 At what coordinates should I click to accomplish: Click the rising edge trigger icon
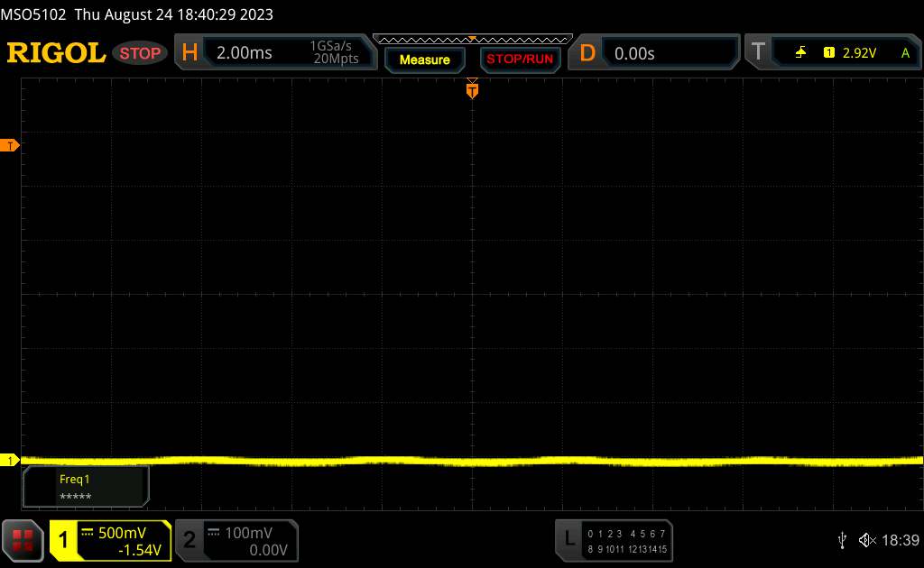800,53
